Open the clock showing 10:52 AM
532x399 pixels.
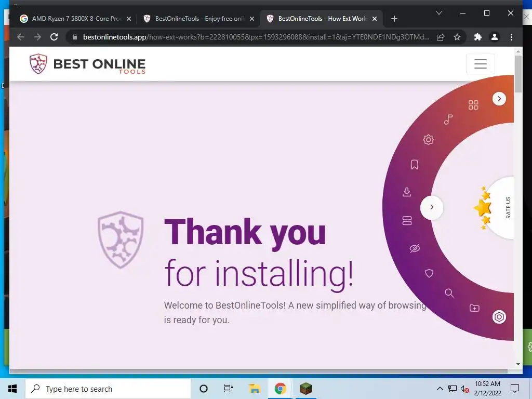(x=487, y=389)
